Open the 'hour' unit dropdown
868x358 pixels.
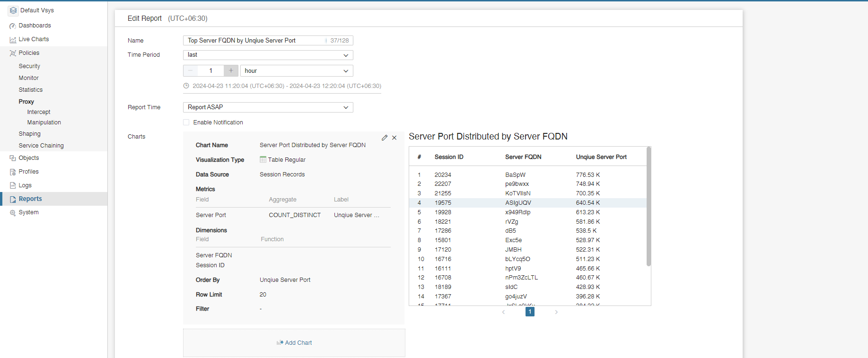coord(296,71)
